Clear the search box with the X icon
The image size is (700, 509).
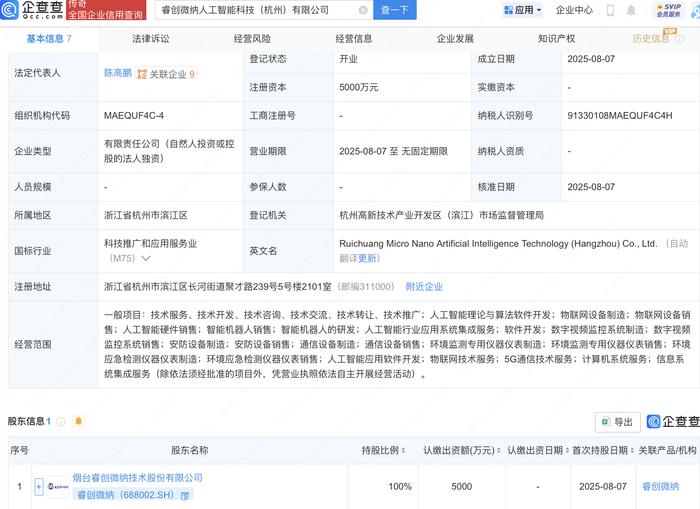[x=363, y=10]
